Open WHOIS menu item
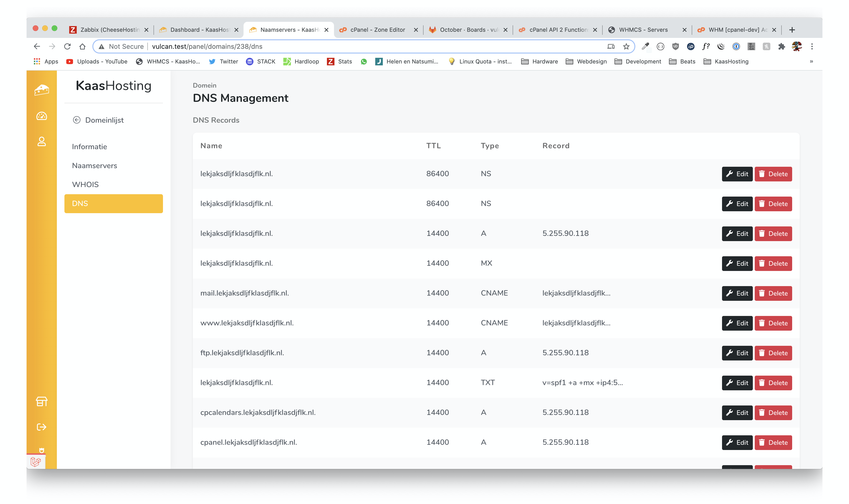This screenshot has width=849, height=504. (85, 184)
